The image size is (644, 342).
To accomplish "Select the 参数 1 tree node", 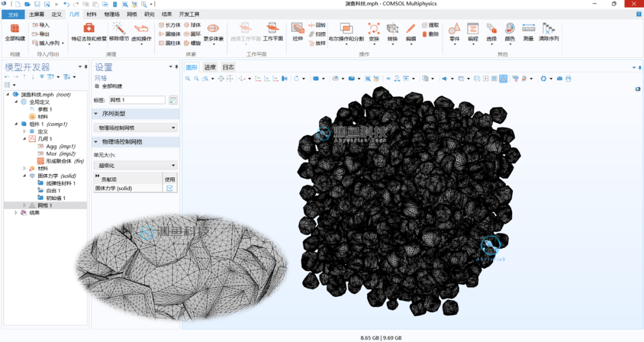I will coord(41,109).
